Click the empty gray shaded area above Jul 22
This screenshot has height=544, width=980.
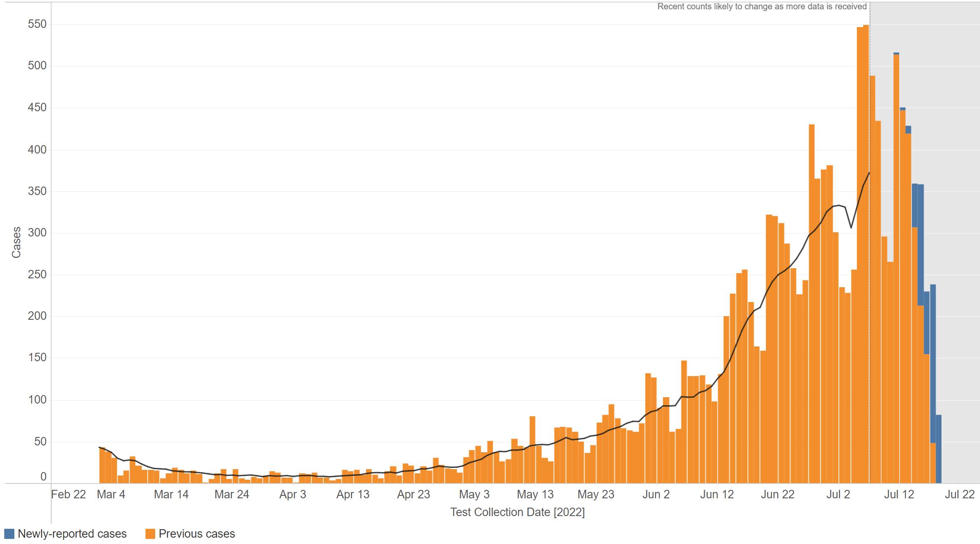click(x=959, y=212)
